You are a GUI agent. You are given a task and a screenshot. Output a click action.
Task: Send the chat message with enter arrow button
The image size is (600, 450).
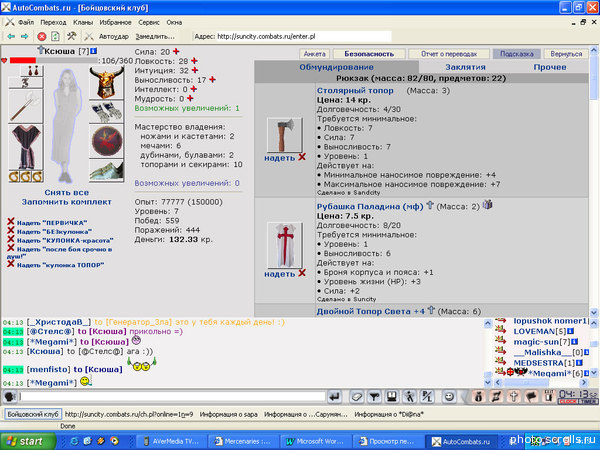(x=334, y=397)
